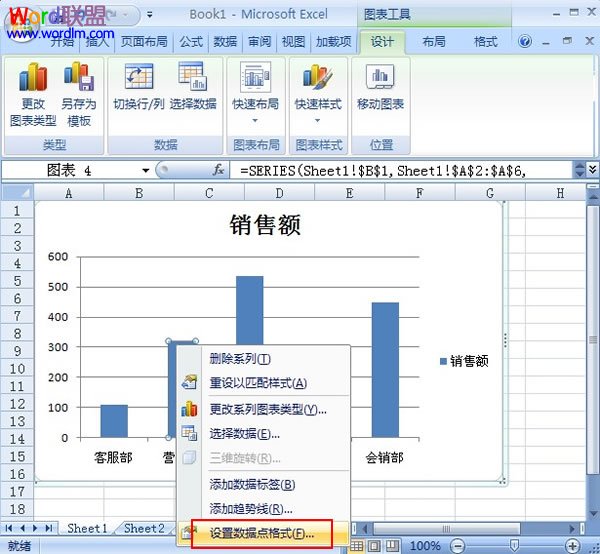This screenshot has height=554, width=600.
Task: Select the Sheet2 worksheet tab
Action: [x=144, y=528]
